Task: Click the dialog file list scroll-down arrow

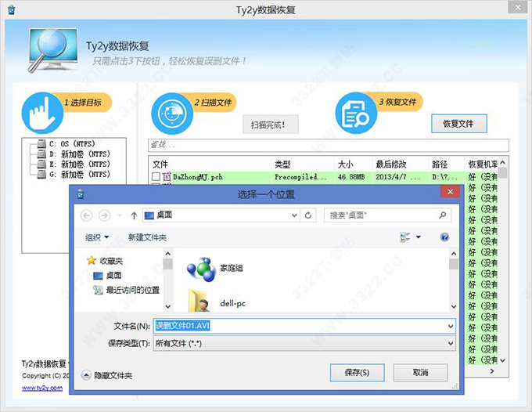Action: click(454, 306)
